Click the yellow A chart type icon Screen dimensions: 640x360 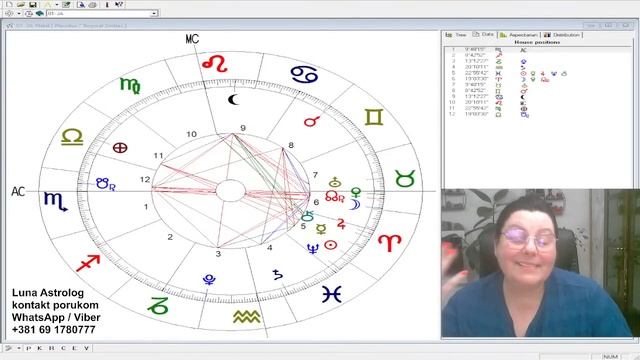(48, 4)
